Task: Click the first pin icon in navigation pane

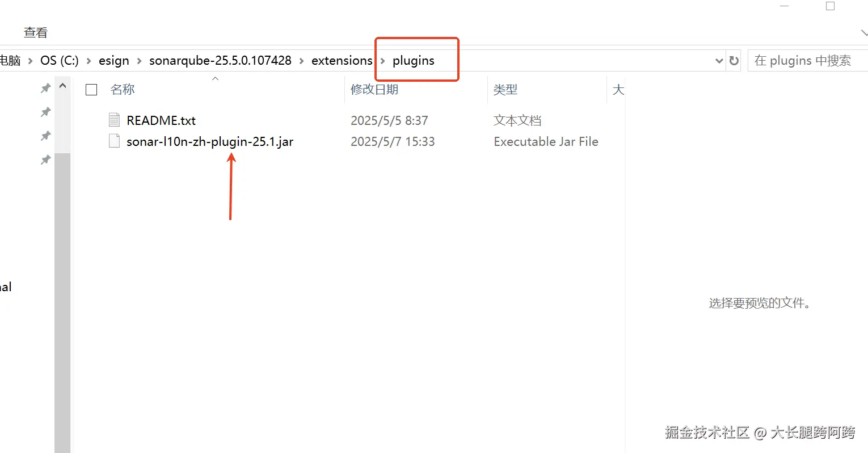Action: tap(46, 88)
